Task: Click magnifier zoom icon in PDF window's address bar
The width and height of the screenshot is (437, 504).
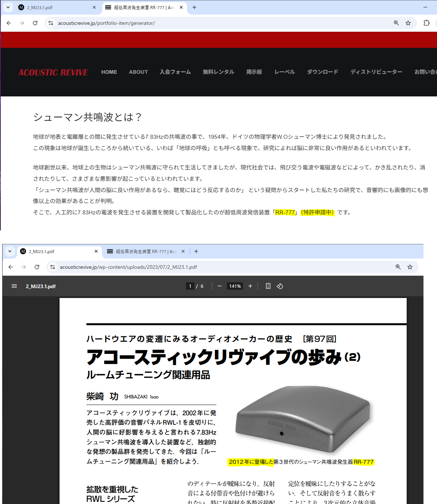Action: (x=398, y=267)
